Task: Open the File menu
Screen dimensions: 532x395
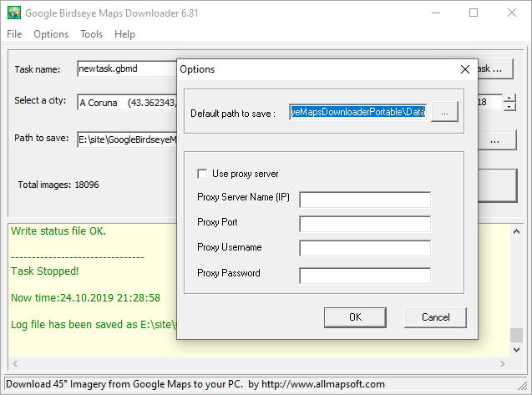Action: point(14,34)
